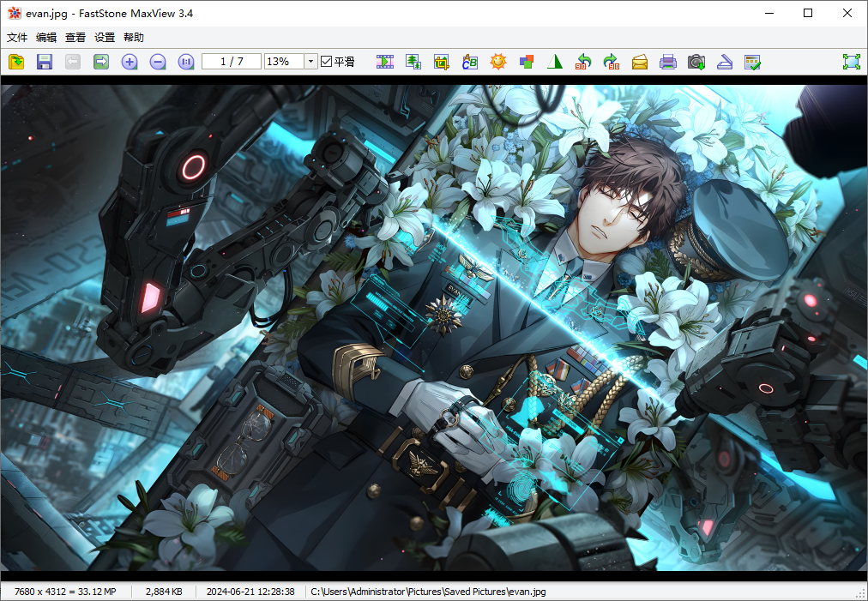Viewport: 868px width, 601px height.
Task: Zoom out using the minus magnifier icon
Action: (x=158, y=62)
